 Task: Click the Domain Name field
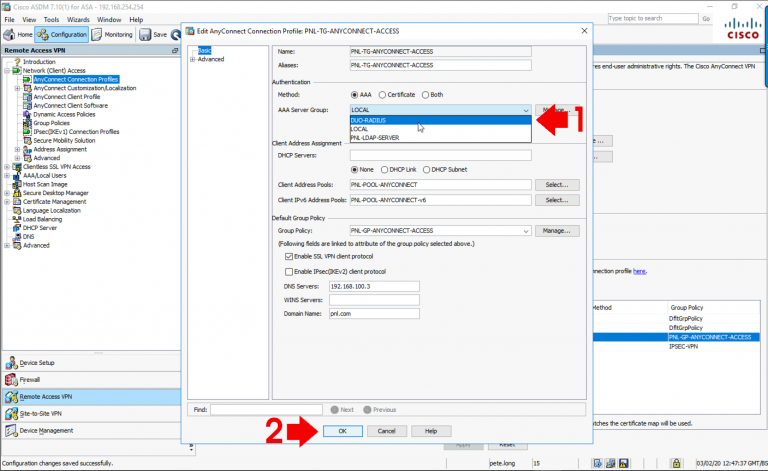coord(374,314)
